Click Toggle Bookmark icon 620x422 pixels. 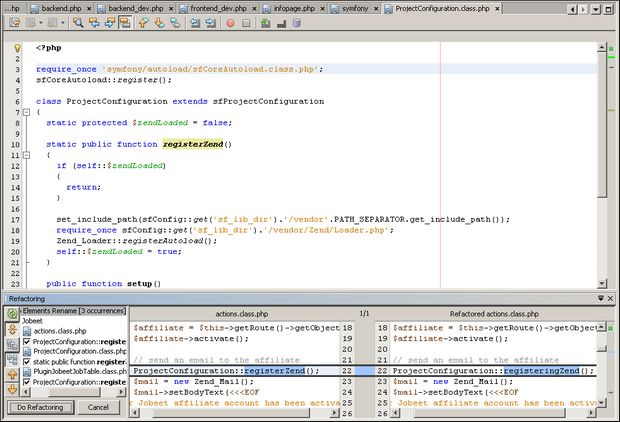click(175, 23)
